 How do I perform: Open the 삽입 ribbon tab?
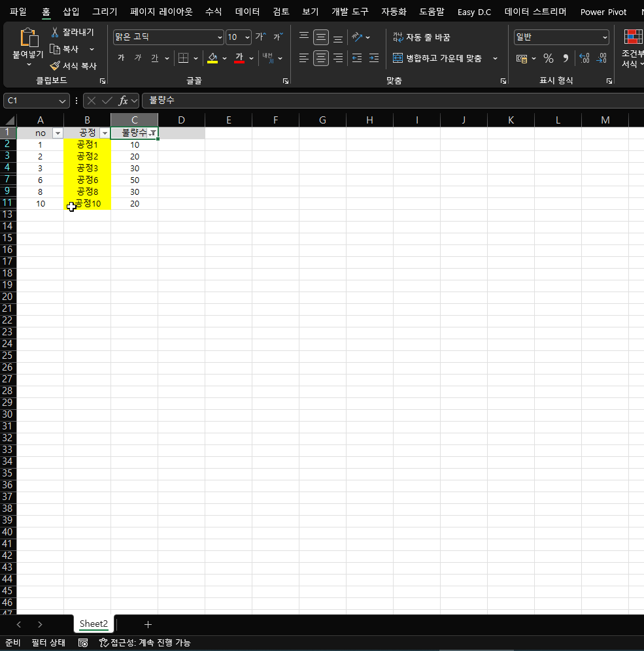(x=71, y=12)
